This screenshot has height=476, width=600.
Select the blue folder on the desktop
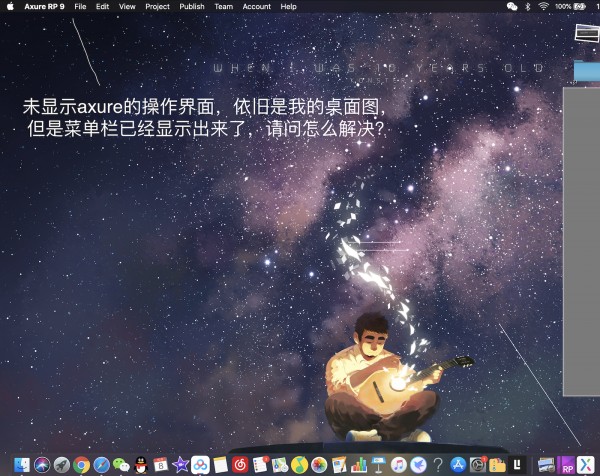[587, 70]
